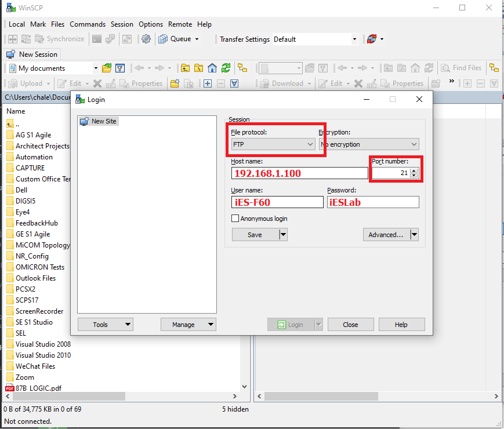Enable the Anonymous login checkbox

(x=235, y=219)
